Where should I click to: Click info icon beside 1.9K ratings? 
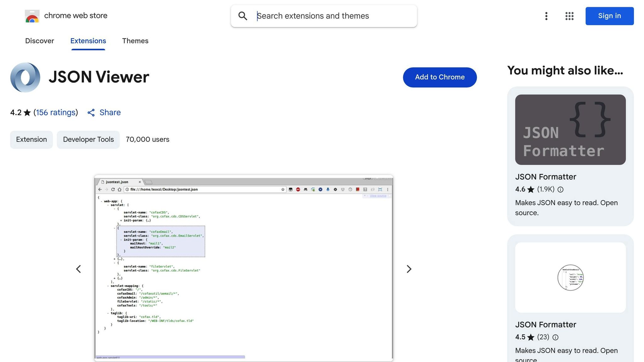560,189
